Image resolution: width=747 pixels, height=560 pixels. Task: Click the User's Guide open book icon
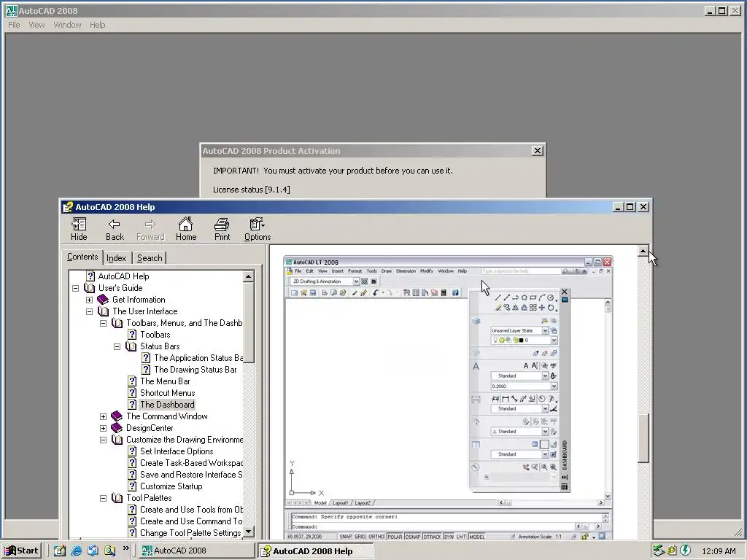(x=89, y=288)
